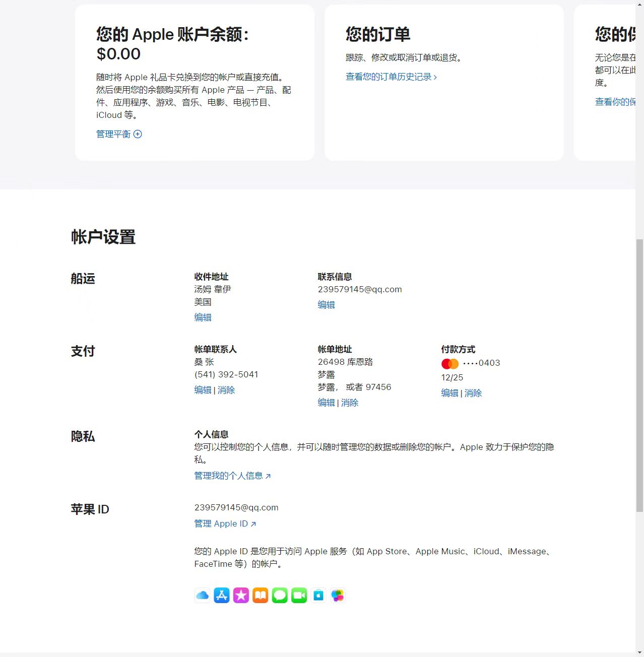Click the plus icon beside 管理平衡
The image size is (644, 657).
pyautogui.click(x=138, y=134)
